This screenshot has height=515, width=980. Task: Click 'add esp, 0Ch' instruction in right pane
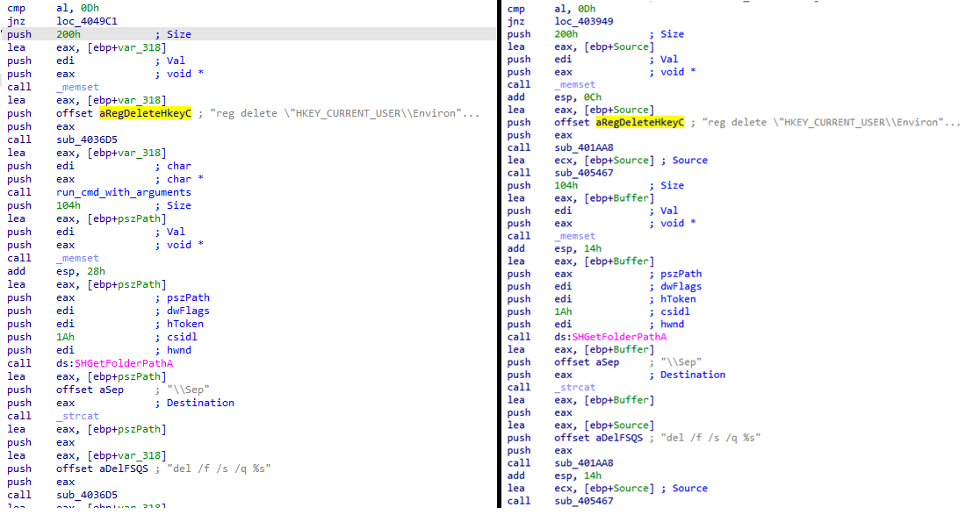coord(577,97)
